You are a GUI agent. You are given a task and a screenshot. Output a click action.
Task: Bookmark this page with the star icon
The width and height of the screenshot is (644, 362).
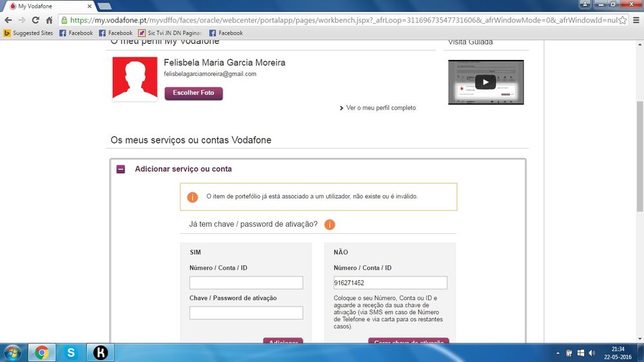pyautogui.click(x=623, y=20)
